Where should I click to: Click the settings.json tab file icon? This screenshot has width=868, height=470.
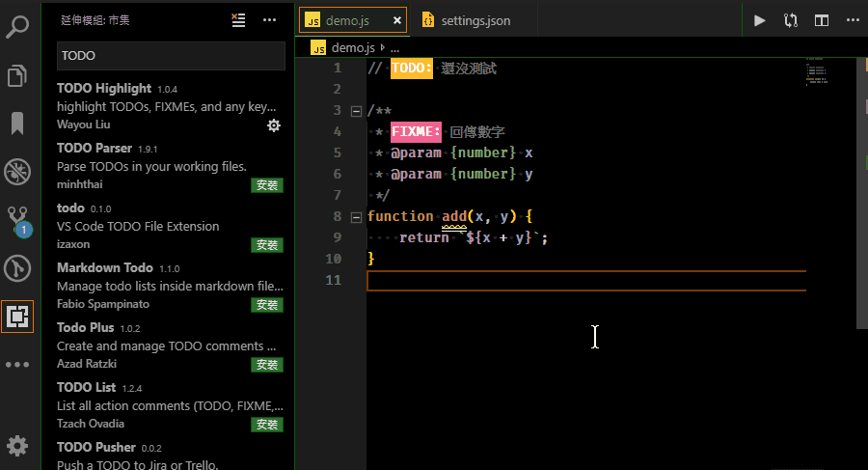[x=428, y=20]
